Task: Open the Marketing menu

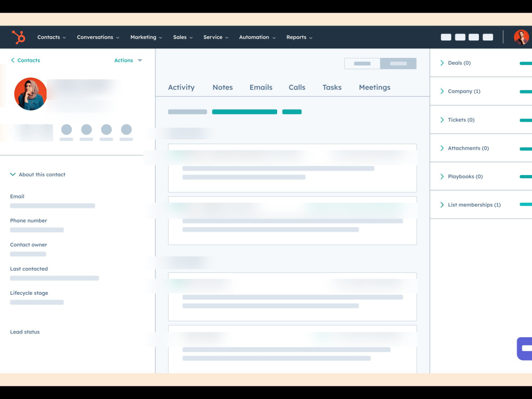Action: coord(146,37)
